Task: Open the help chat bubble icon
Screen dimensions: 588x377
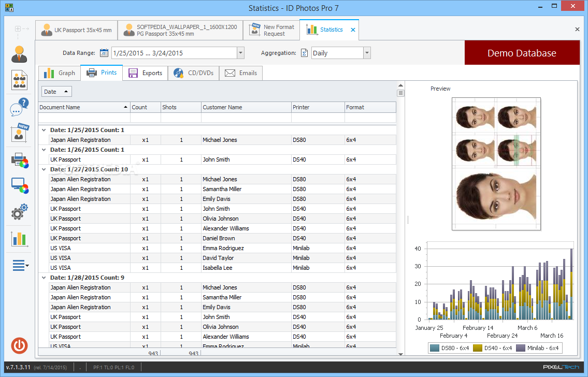Action: click(19, 107)
